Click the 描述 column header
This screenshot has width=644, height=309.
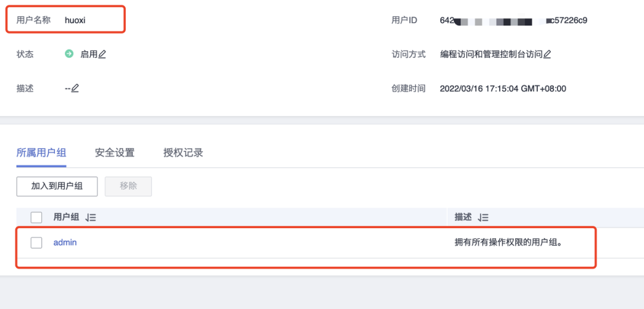[463, 218]
